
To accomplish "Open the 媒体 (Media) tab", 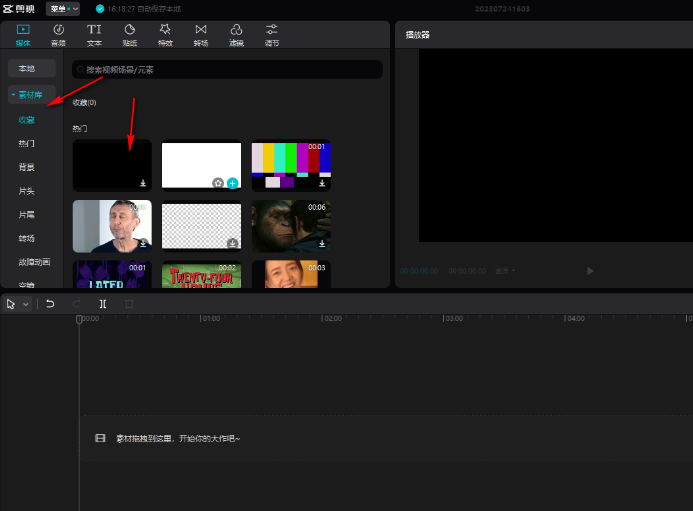I will click(23, 35).
